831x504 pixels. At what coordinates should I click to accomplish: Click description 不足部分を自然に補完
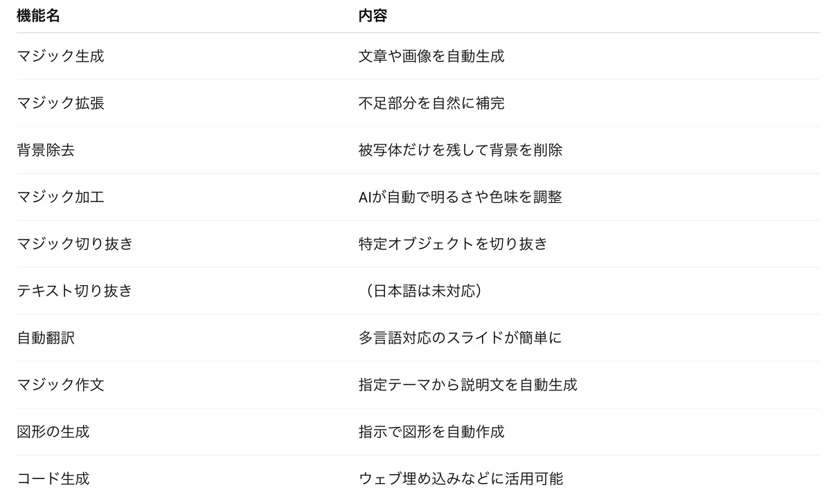point(431,103)
